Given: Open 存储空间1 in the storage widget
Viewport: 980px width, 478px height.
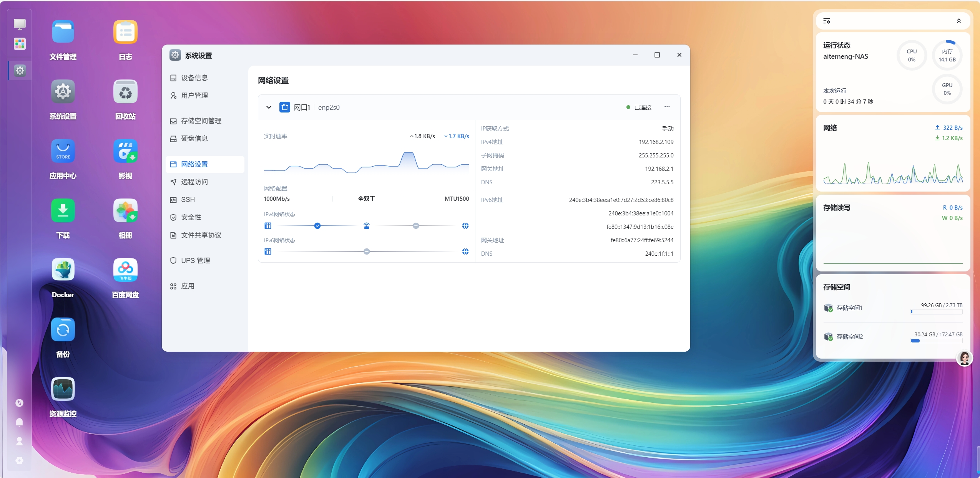Looking at the screenshot, I should [x=849, y=308].
